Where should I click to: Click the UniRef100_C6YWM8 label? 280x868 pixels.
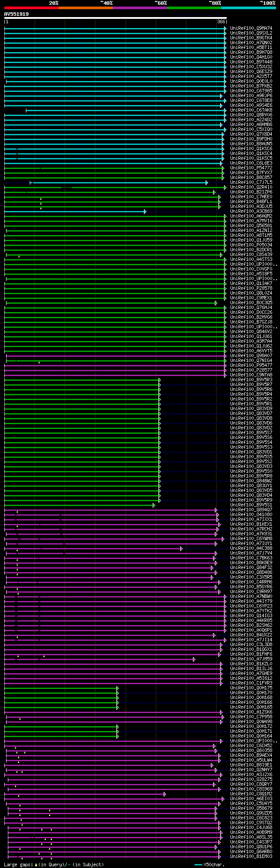coord(251,539)
